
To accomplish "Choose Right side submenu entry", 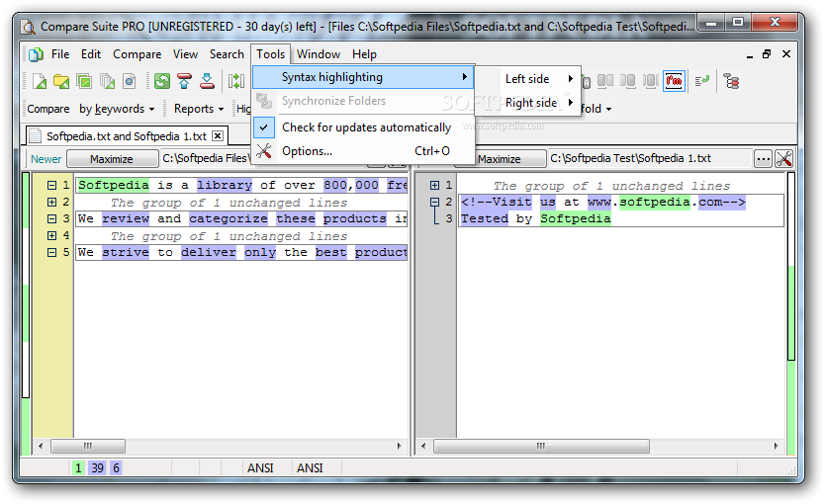I will pyautogui.click(x=527, y=103).
